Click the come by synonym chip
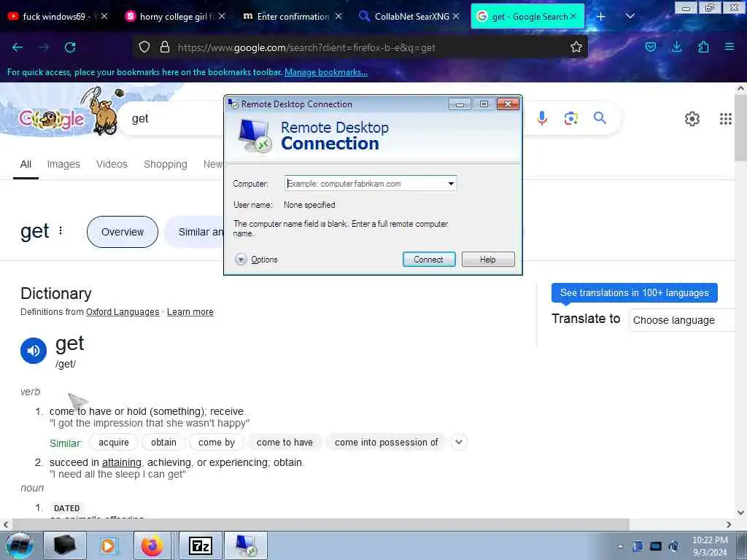Viewport: 747px width, 560px height. [x=216, y=443]
